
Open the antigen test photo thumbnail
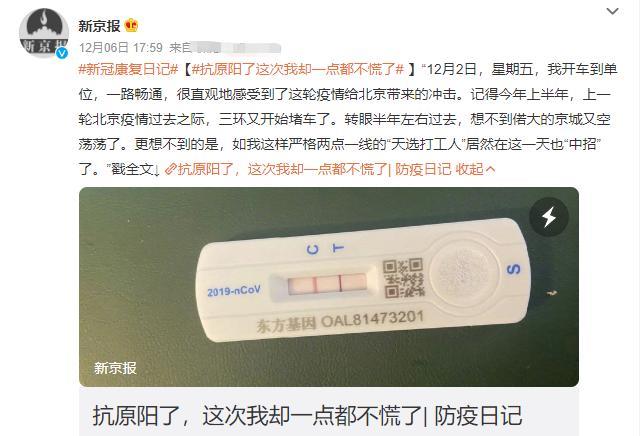(329, 287)
